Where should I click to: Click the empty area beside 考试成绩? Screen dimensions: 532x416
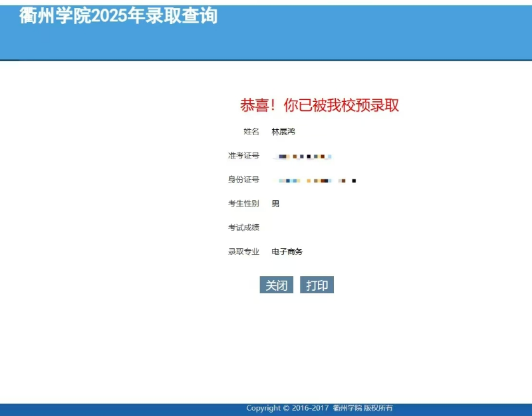[x=299, y=228]
